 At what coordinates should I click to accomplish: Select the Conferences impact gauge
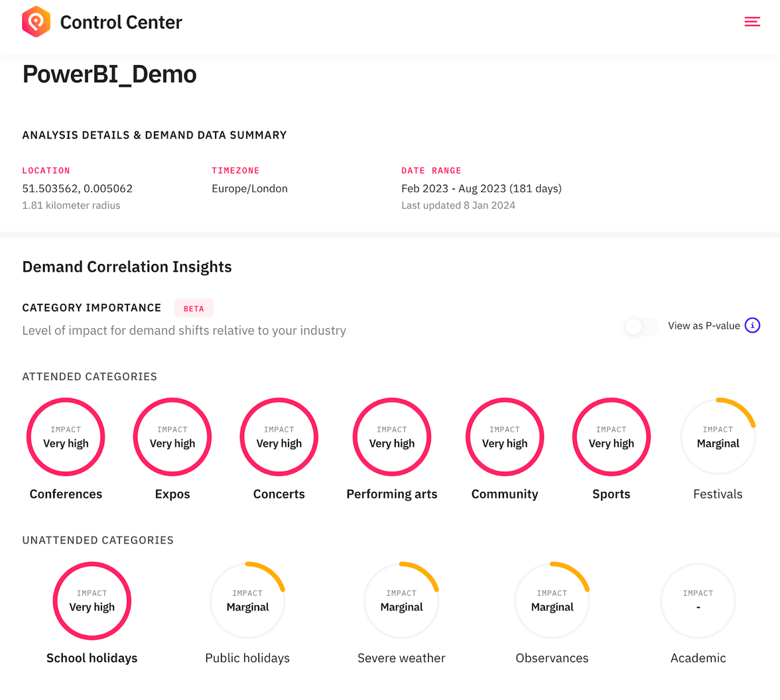point(66,437)
